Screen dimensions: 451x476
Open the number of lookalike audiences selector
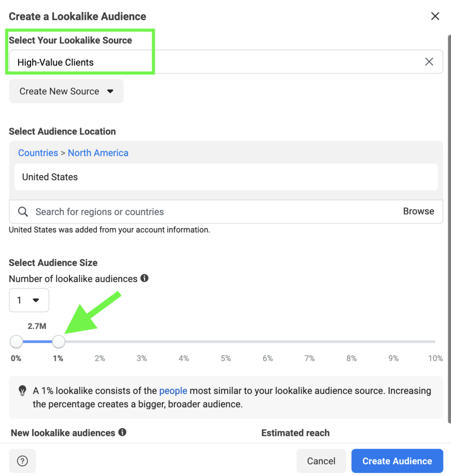click(x=29, y=300)
